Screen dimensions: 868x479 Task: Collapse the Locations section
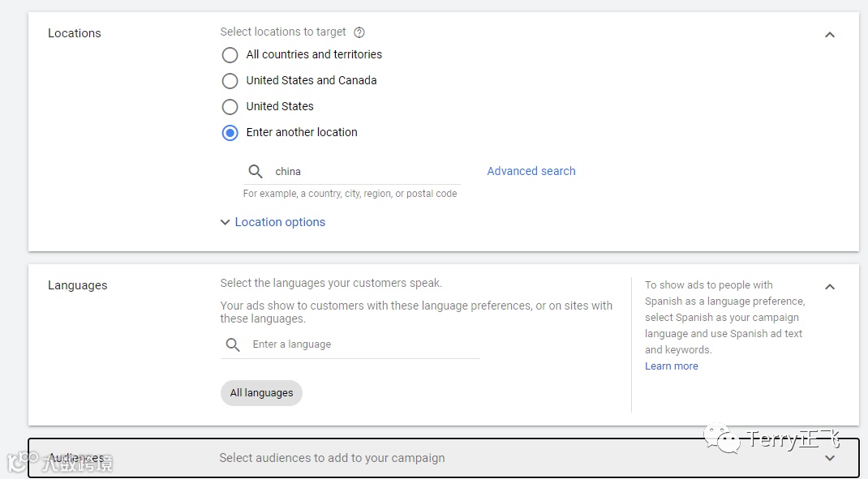coord(829,35)
